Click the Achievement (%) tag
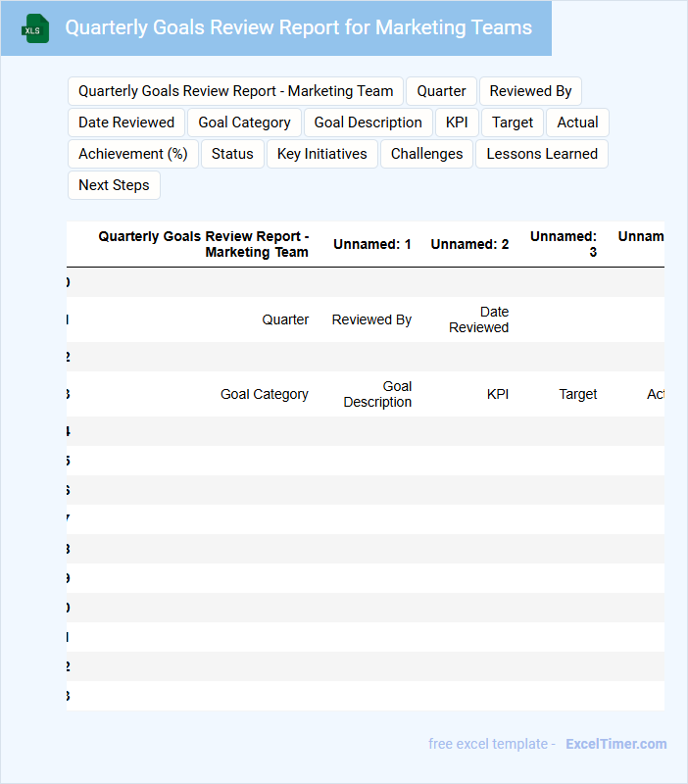Image resolution: width=688 pixels, height=784 pixels. [133, 154]
